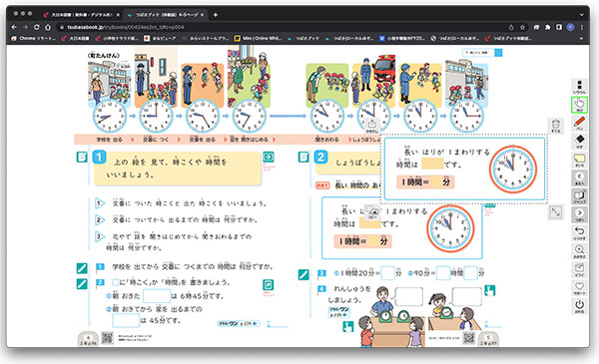Click the empty speech bubble above the boy
The image size is (599, 364).
[409, 297]
